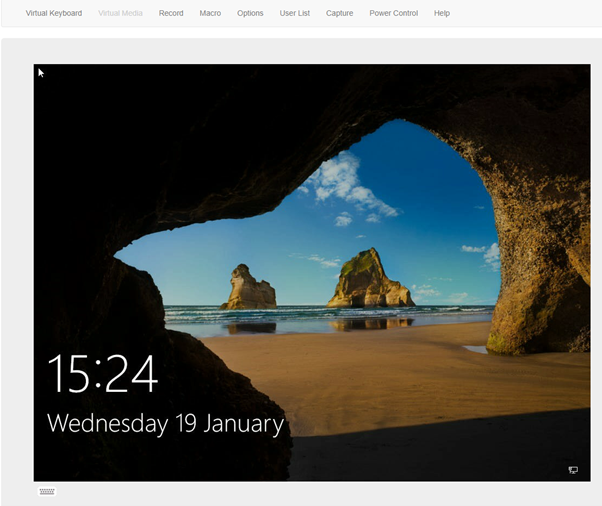Select Options in the top menu bar
Image resolution: width=602 pixels, height=506 pixels.
pos(250,13)
